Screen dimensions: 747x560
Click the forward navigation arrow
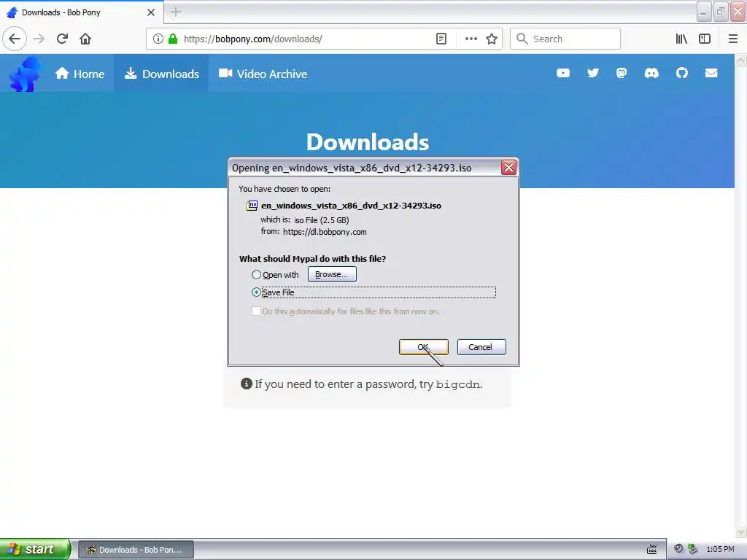(39, 39)
